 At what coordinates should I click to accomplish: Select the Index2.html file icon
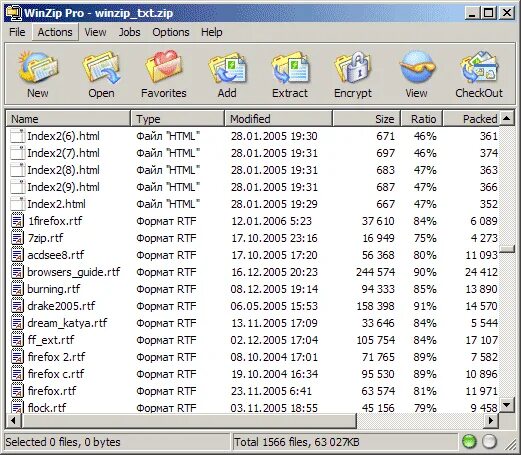tap(17, 204)
